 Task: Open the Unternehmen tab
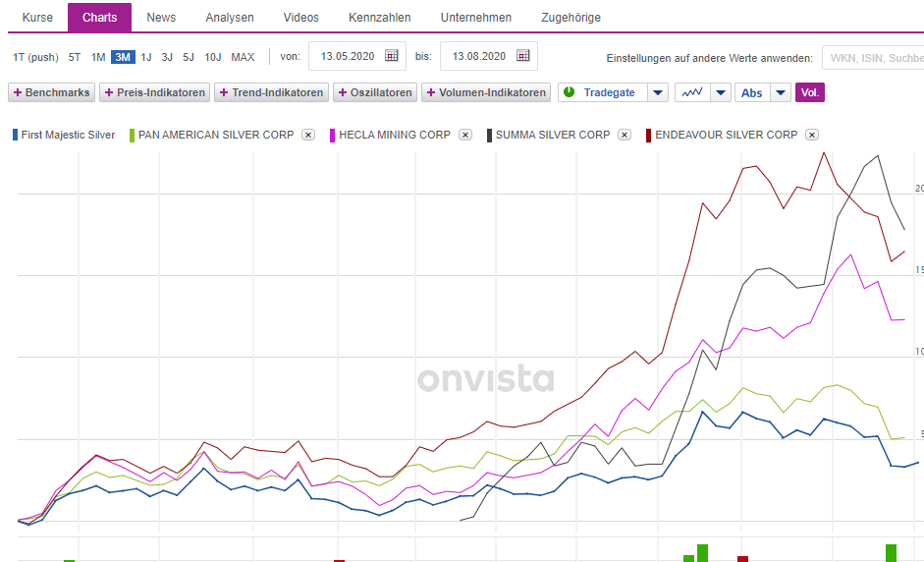(x=476, y=18)
